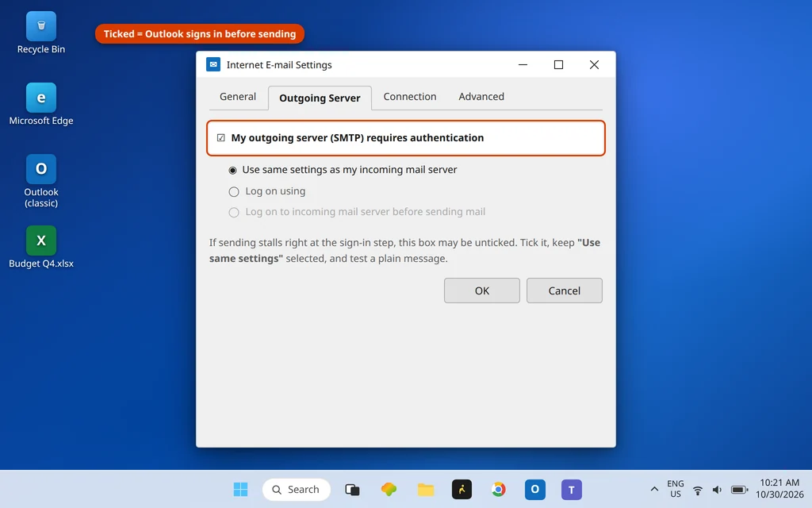The image size is (812, 508).
Task: Select the Outgoing Server tab
Action: (x=320, y=98)
